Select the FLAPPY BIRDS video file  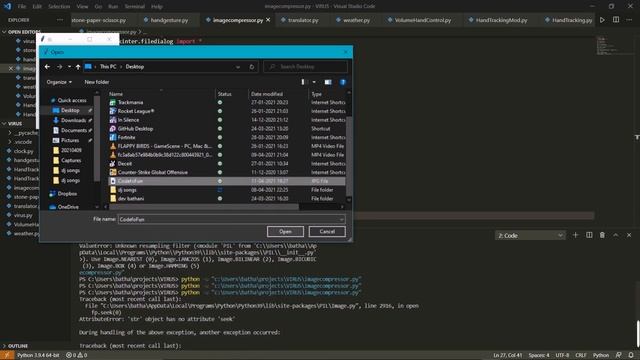click(x=164, y=146)
